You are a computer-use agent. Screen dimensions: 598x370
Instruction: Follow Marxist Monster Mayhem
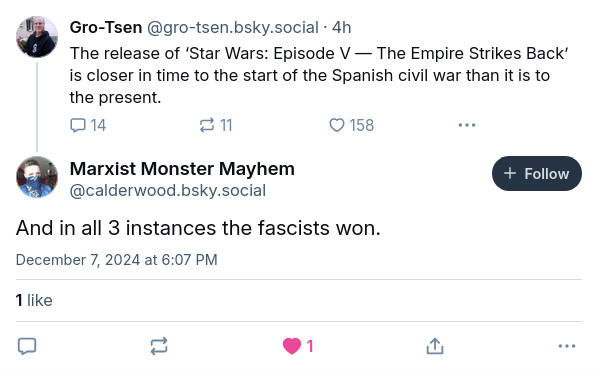537,174
